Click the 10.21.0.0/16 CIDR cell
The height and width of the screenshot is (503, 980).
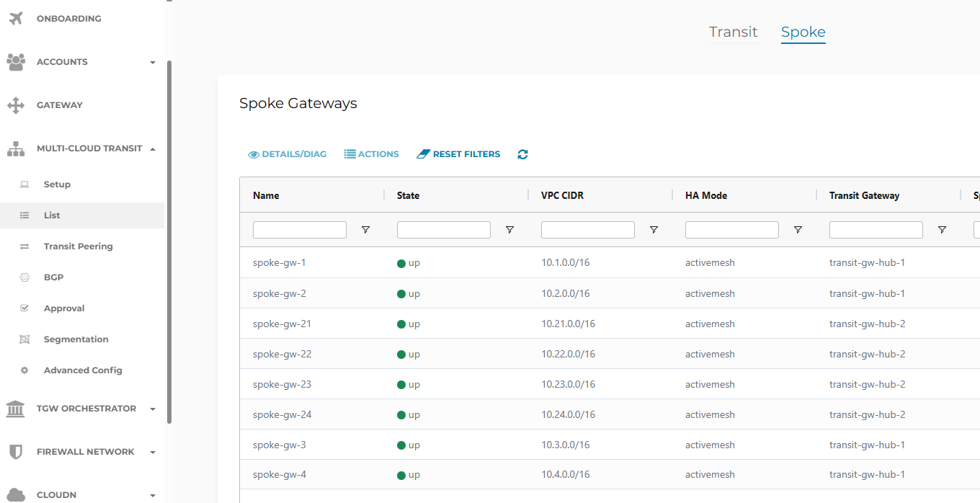click(568, 324)
